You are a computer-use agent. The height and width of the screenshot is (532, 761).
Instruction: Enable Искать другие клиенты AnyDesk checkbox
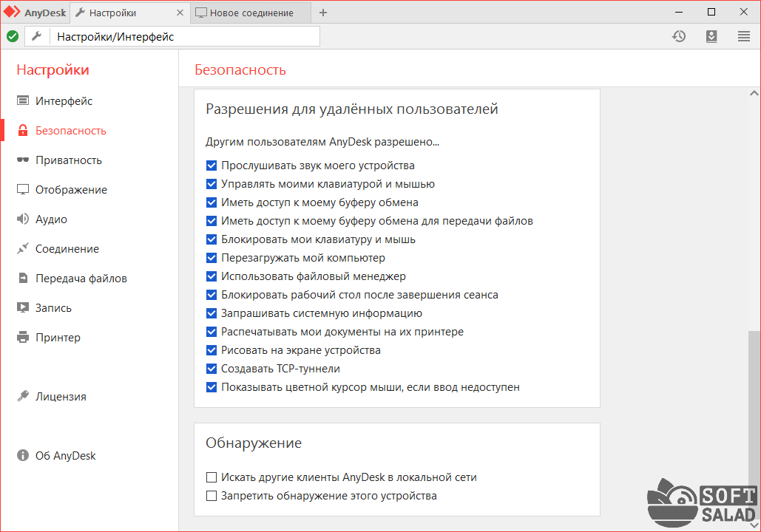(212, 477)
